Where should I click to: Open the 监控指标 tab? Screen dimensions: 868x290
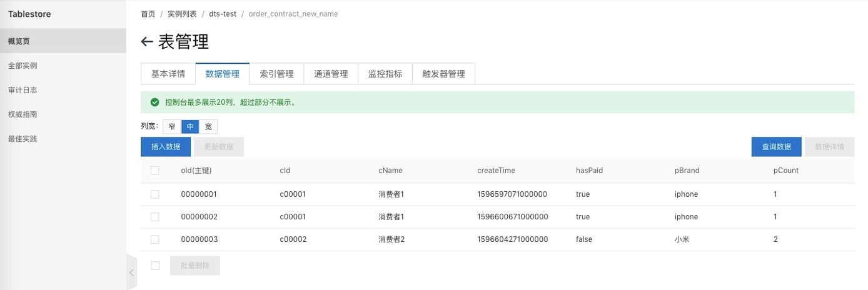click(x=385, y=74)
